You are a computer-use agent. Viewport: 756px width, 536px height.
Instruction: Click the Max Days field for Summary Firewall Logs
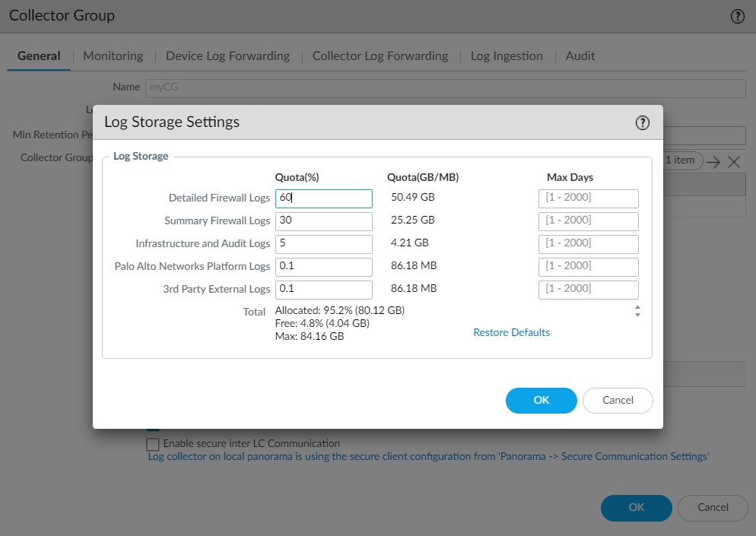(588, 221)
